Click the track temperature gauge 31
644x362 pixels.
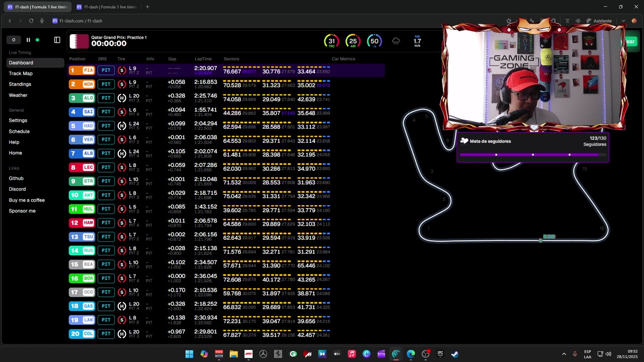332,41
